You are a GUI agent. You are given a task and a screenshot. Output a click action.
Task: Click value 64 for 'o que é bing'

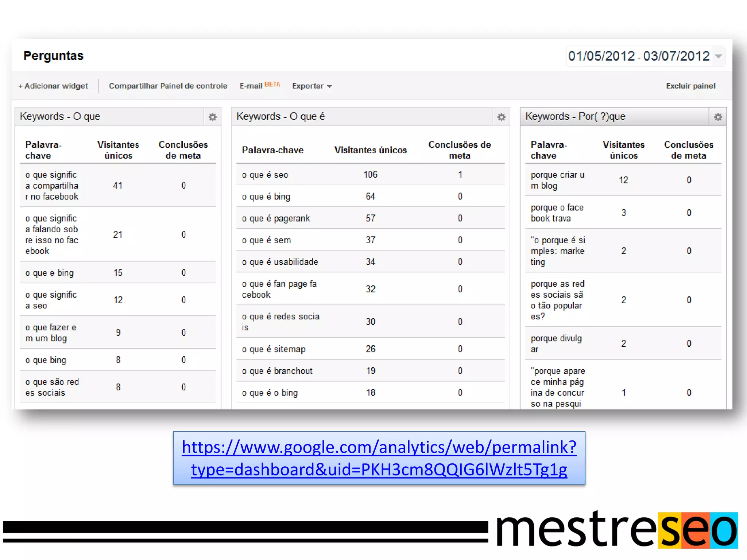coord(370,197)
